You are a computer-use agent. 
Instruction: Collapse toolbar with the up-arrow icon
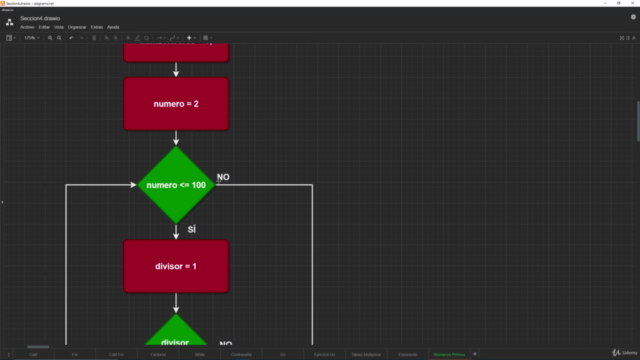pos(634,38)
